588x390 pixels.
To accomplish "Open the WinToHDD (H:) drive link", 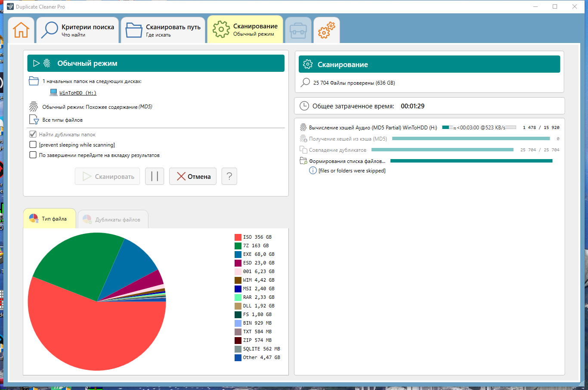I will pos(78,93).
